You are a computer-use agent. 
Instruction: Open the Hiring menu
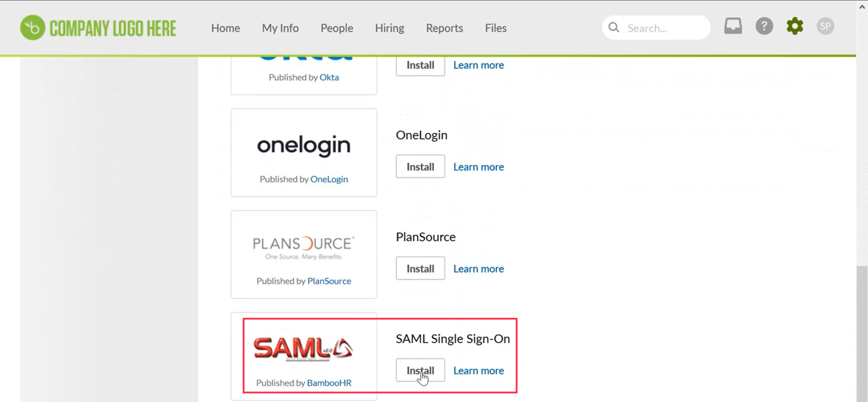coord(389,28)
